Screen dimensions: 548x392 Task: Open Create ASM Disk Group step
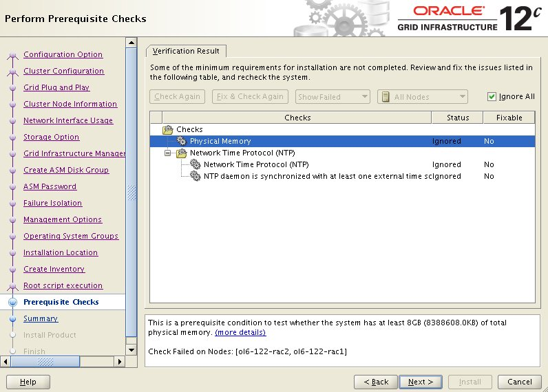pyautogui.click(x=66, y=170)
